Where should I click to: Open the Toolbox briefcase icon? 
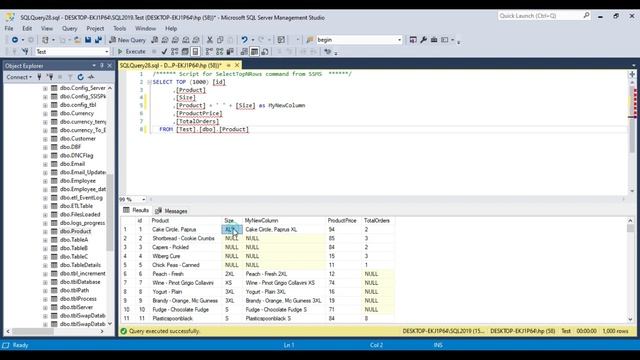click(434, 40)
